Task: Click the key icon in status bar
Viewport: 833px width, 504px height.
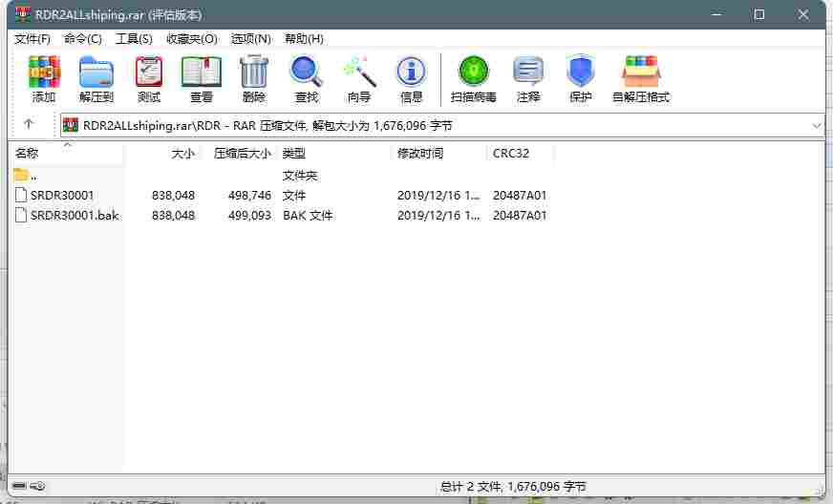Action: coord(37,486)
